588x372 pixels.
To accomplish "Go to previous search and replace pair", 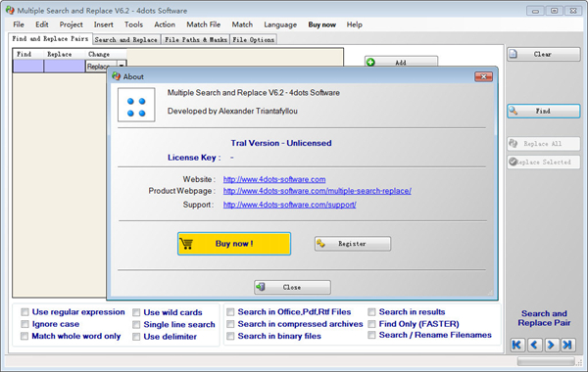I will click(534, 345).
